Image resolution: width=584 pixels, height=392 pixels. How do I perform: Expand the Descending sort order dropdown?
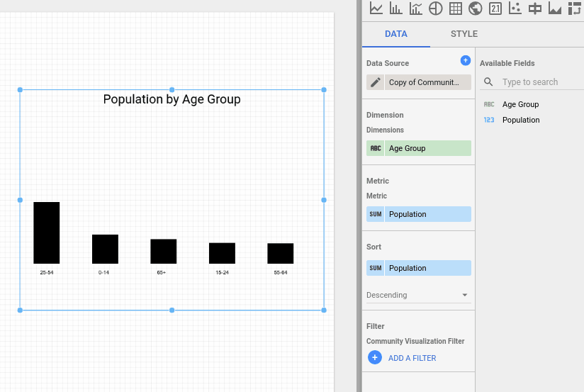click(418, 295)
